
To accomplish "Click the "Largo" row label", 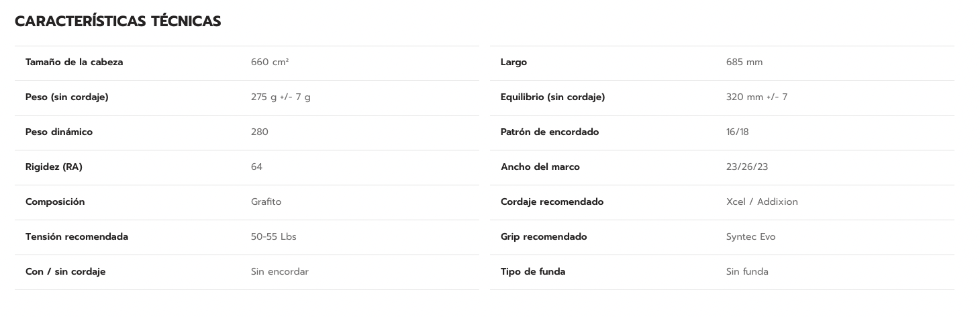I will click(513, 62).
